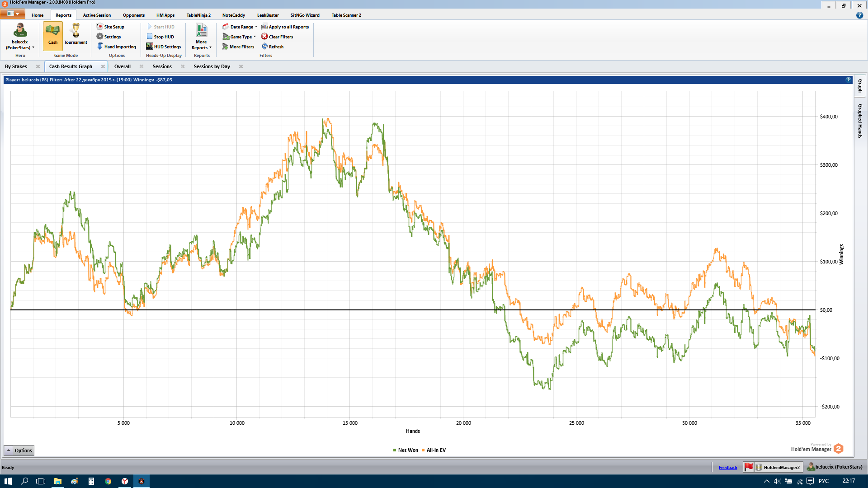Screen dimensions: 868x488
Task: Switch to By Stakes report tab
Action: (x=16, y=66)
